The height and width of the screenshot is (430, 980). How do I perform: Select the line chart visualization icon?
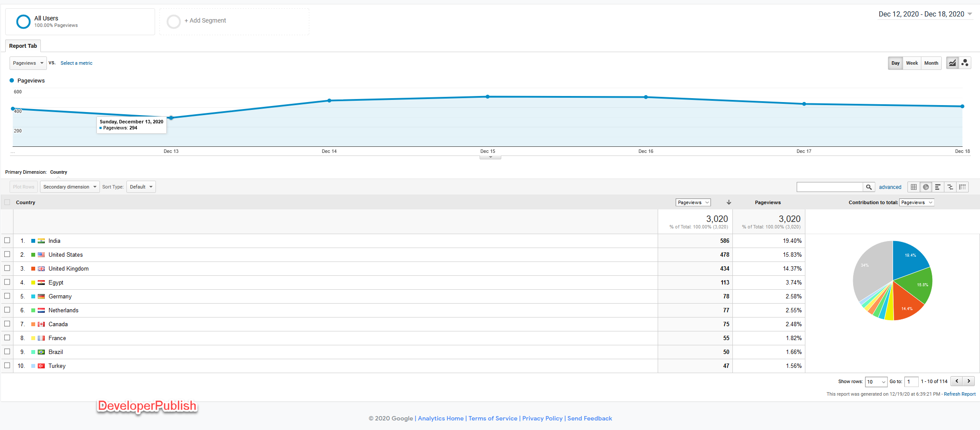(x=952, y=63)
